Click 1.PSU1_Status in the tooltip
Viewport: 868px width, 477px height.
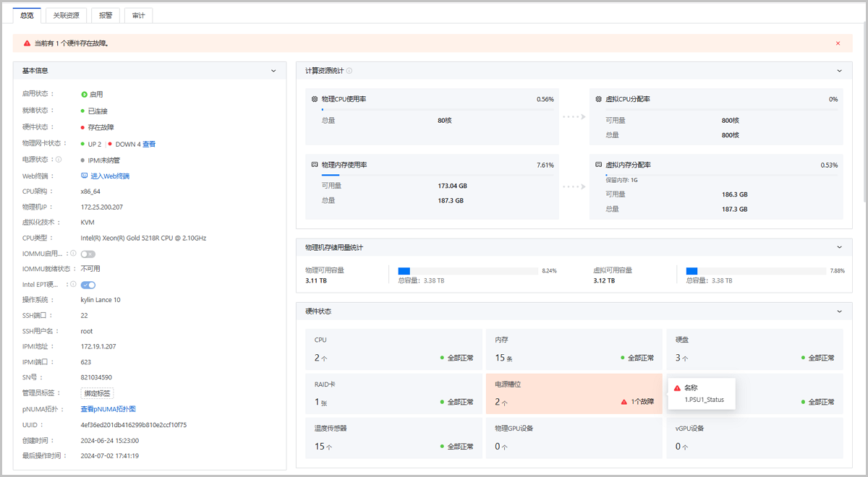704,400
